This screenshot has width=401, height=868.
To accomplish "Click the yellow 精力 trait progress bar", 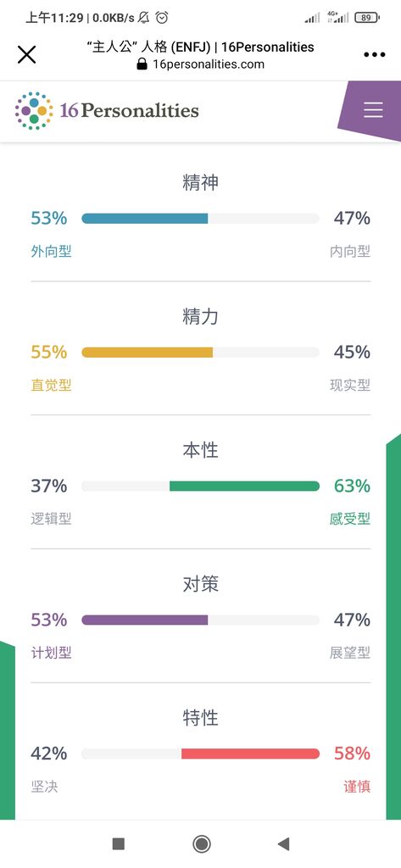I will [x=200, y=353].
